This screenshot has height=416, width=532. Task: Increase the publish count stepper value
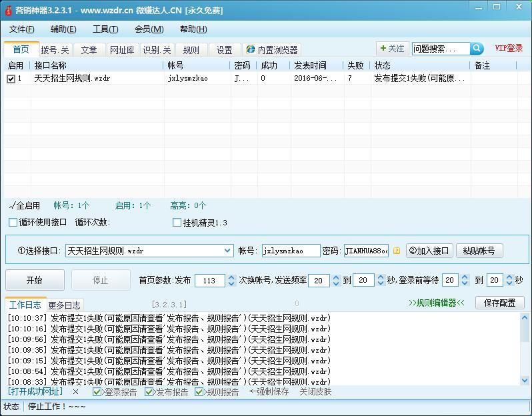pyautogui.click(x=231, y=277)
